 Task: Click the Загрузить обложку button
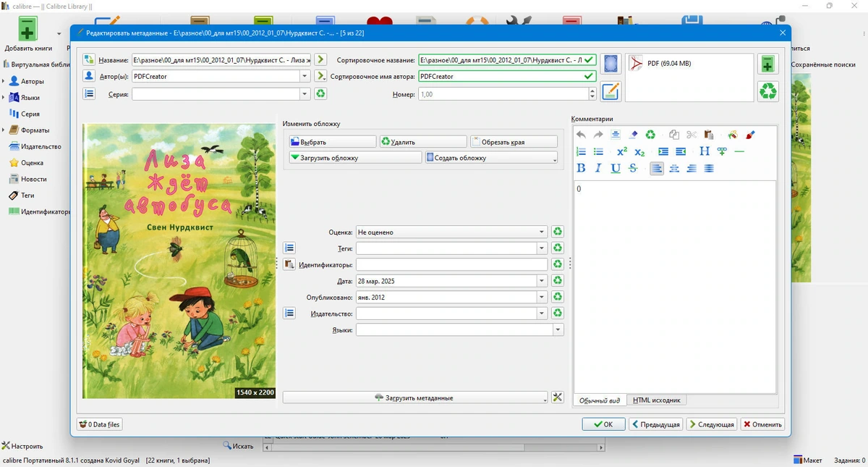[355, 158]
